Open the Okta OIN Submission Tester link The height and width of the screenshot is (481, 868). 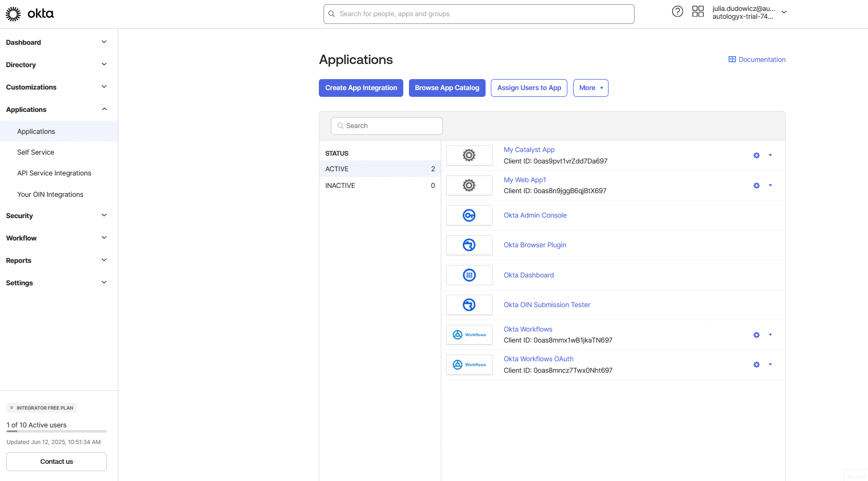click(547, 305)
